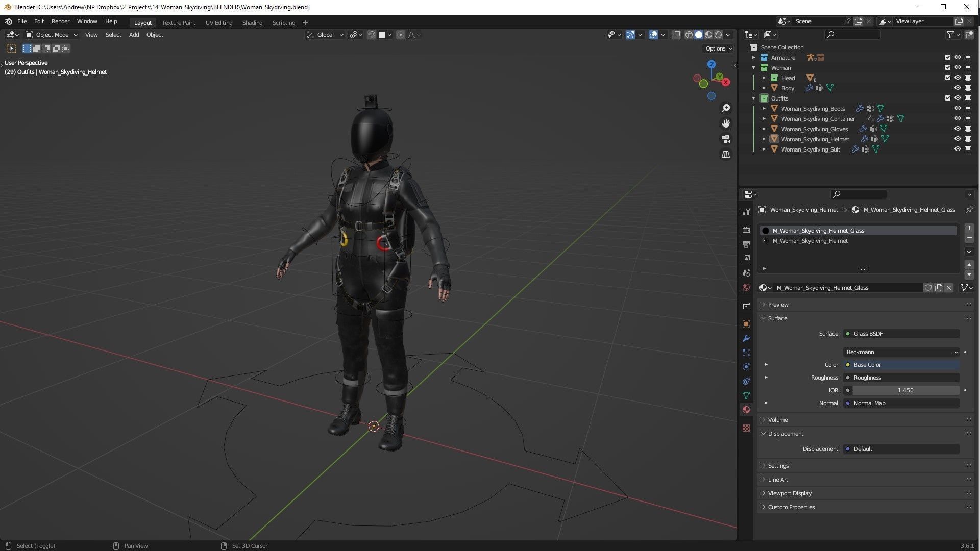980x551 pixels.
Task: Open the Object Constraints properties tab
Action: point(746,381)
